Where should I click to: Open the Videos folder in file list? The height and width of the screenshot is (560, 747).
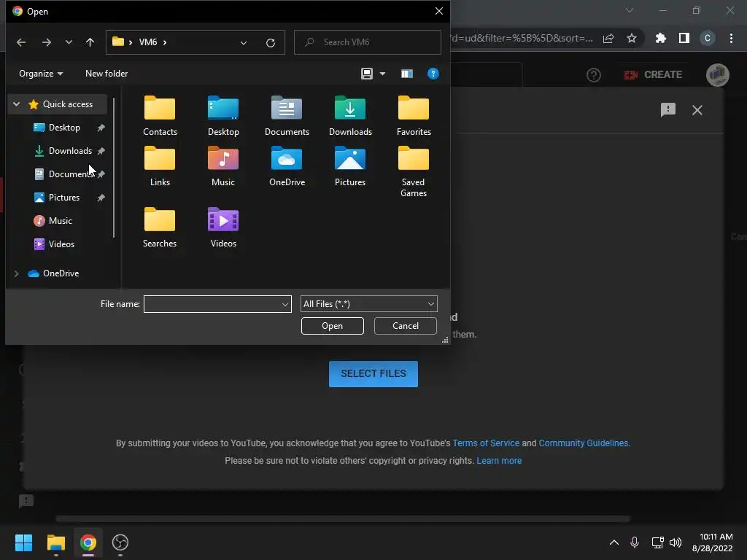(223, 227)
